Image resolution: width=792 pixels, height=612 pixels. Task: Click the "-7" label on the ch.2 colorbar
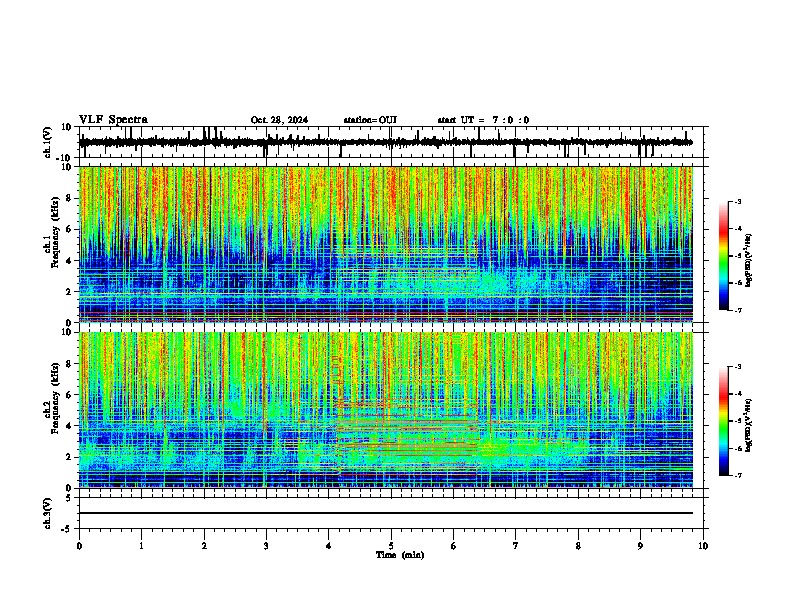coord(737,476)
